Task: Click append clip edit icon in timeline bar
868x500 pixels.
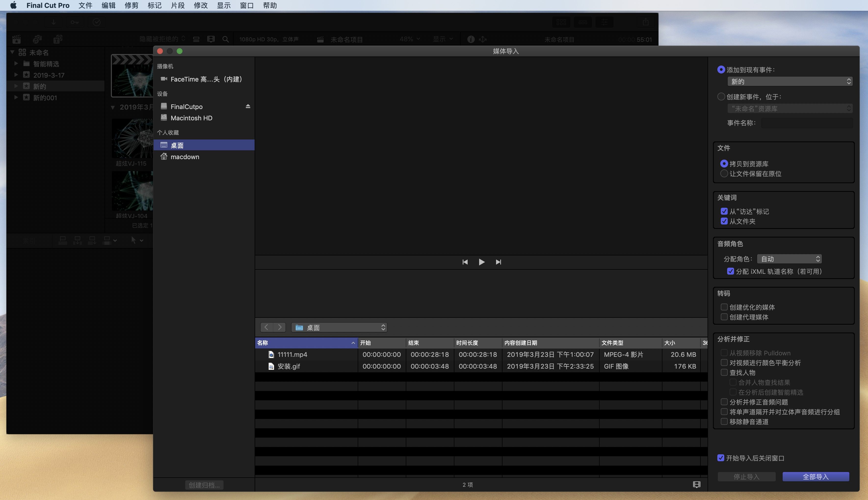Action: [x=92, y=240]
